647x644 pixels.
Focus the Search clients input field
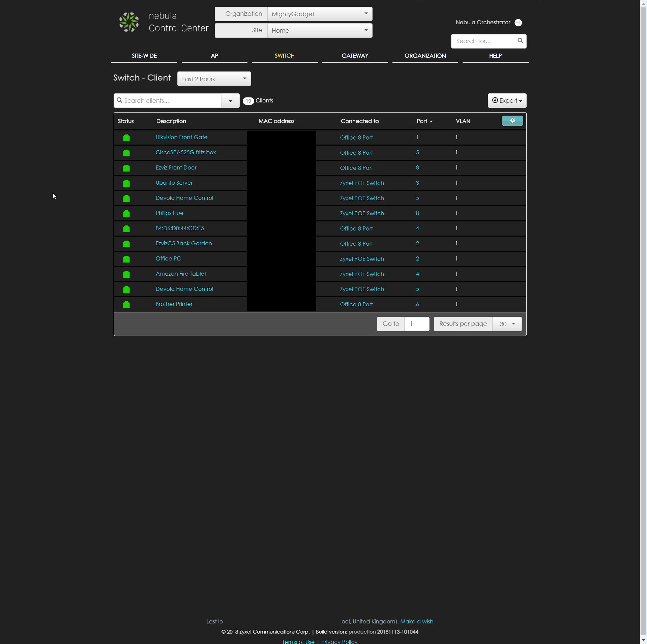pyautogui.click(x=170, y=101)
